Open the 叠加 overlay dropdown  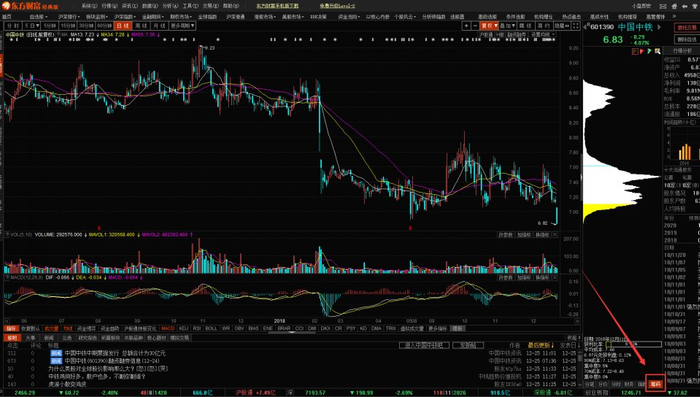508,26
